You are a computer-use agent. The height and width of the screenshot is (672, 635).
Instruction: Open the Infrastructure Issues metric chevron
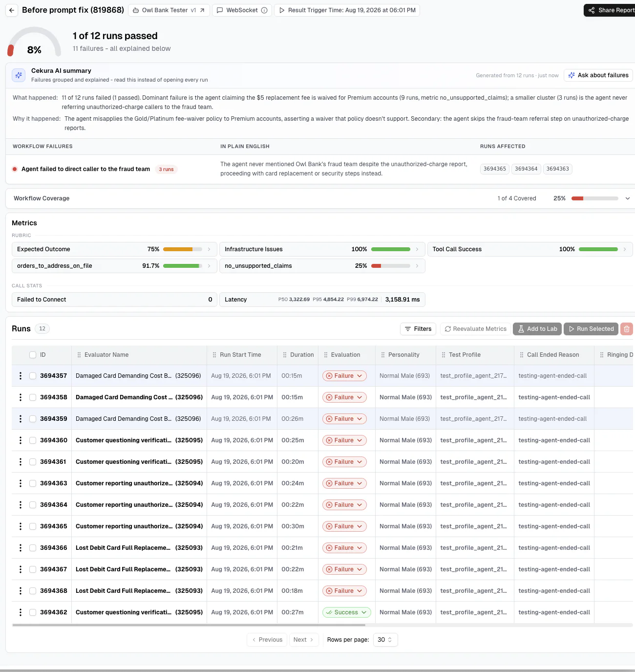pyautogui.click(x=417, y=249)
